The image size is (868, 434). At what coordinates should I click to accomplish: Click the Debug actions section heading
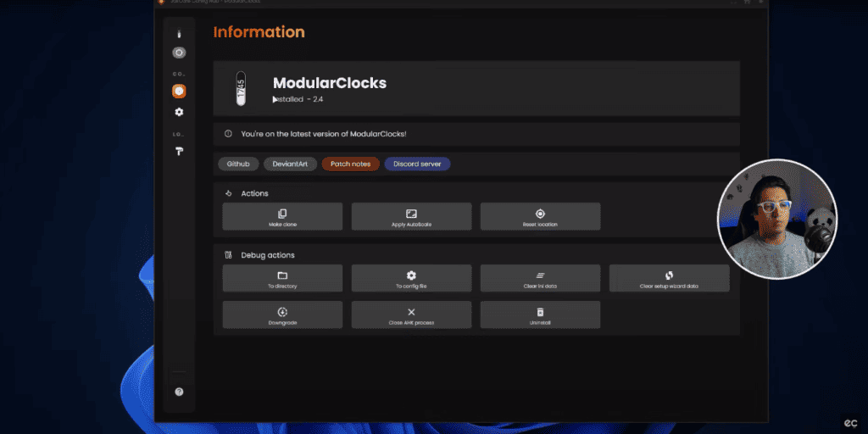pyautogui.click(x=268, y=255)
